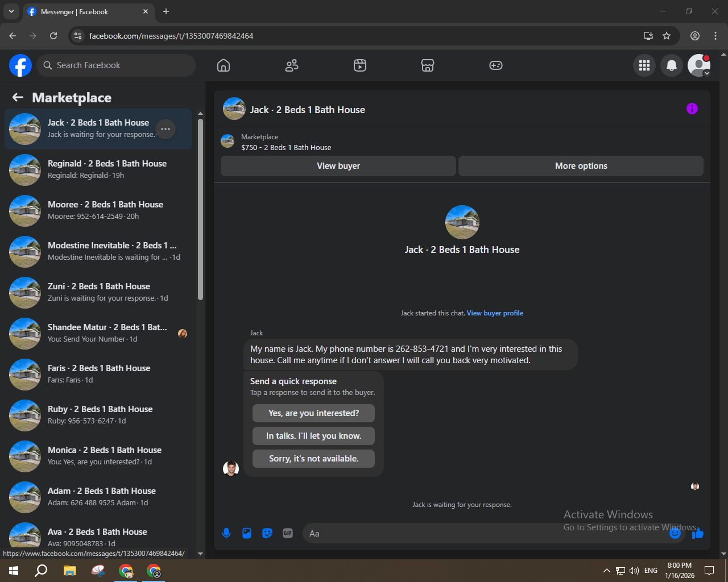
Task: Open Adam's conversation
Action: click(98, 497)
